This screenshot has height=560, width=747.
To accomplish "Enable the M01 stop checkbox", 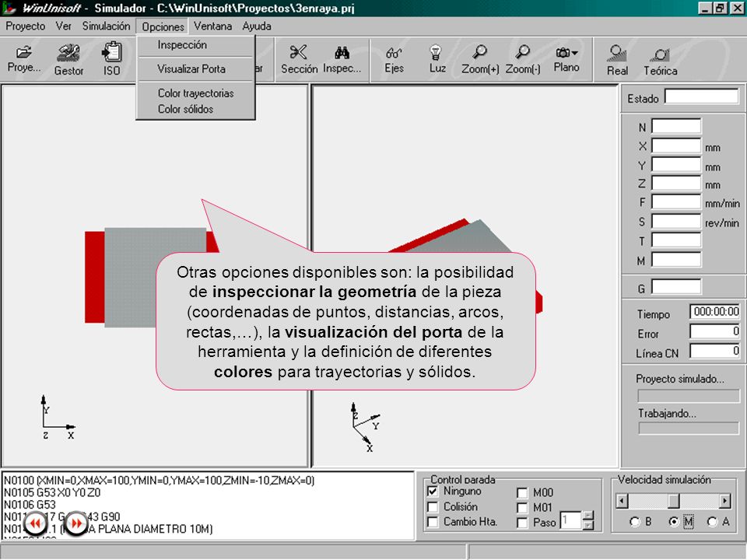I will 523,508.
